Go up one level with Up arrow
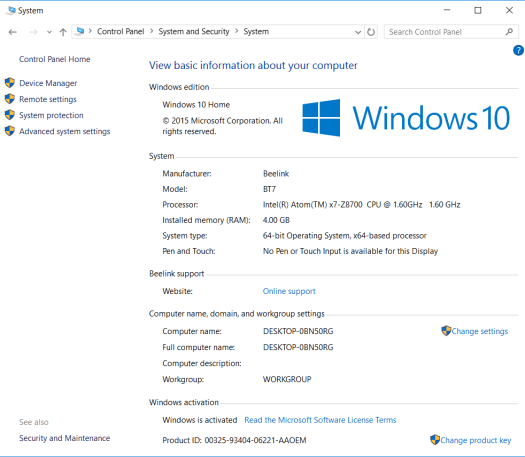The image size is (525, 457). (63, 32)
